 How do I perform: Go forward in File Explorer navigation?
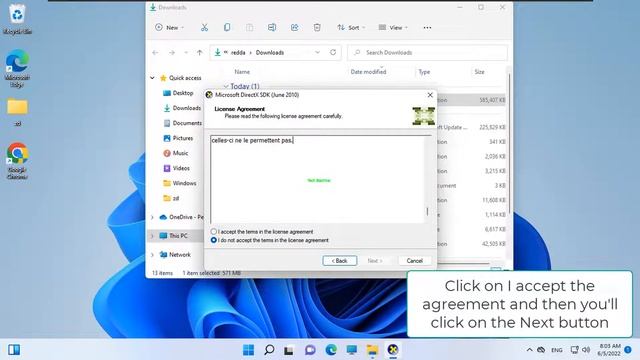click(x=172, y=53)
